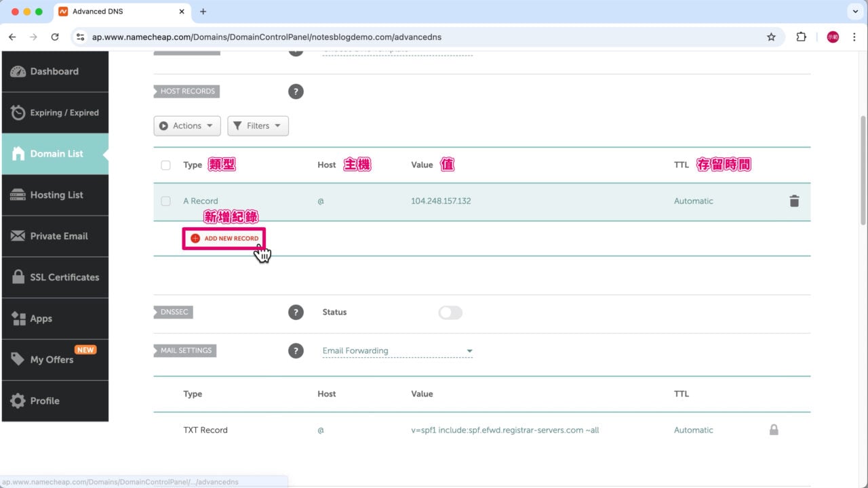Delete the A Record using trash icon

794,201
